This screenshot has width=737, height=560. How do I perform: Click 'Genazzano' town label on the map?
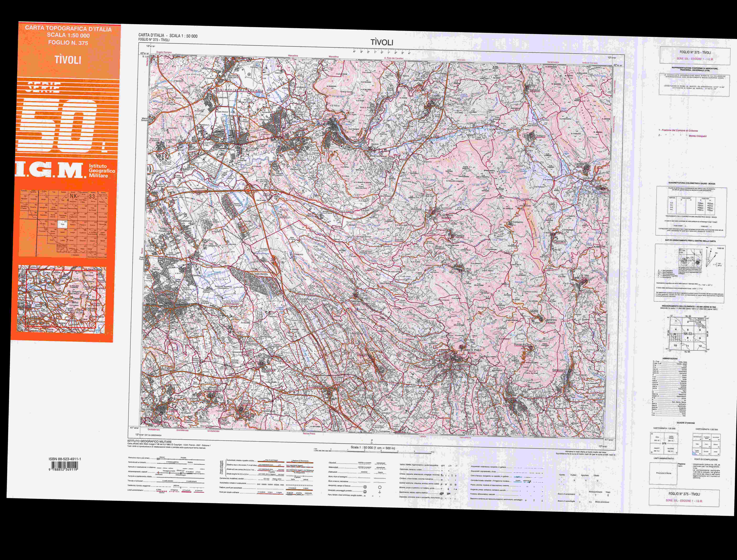tap(559, 370)
